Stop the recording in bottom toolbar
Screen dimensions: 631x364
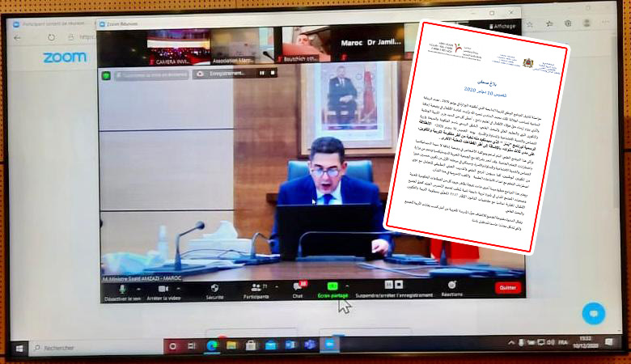click(x=398, y=286)
